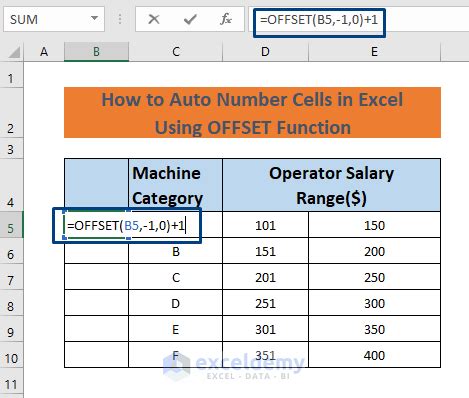Open the Name Box dropdown arrow

(95, 18)
